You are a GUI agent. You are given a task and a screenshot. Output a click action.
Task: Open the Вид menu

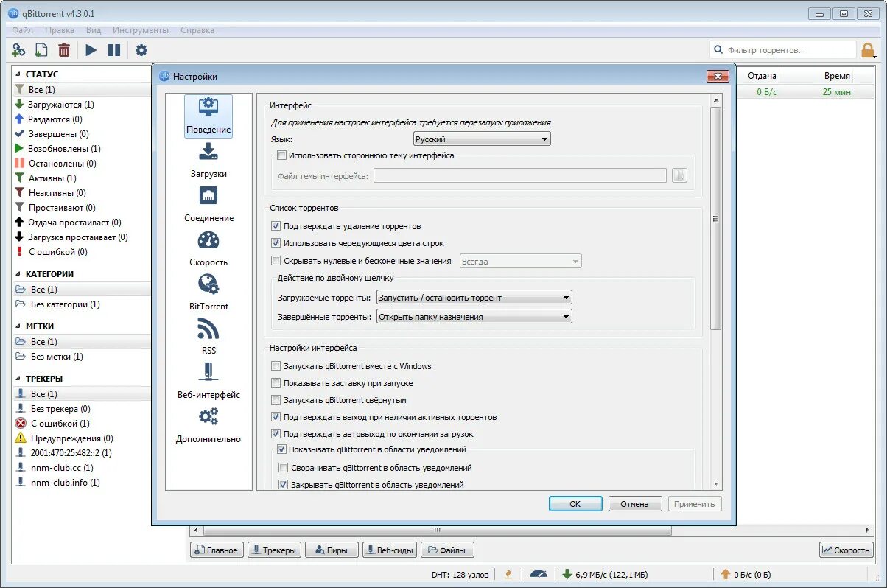click(x=94, y=30)
